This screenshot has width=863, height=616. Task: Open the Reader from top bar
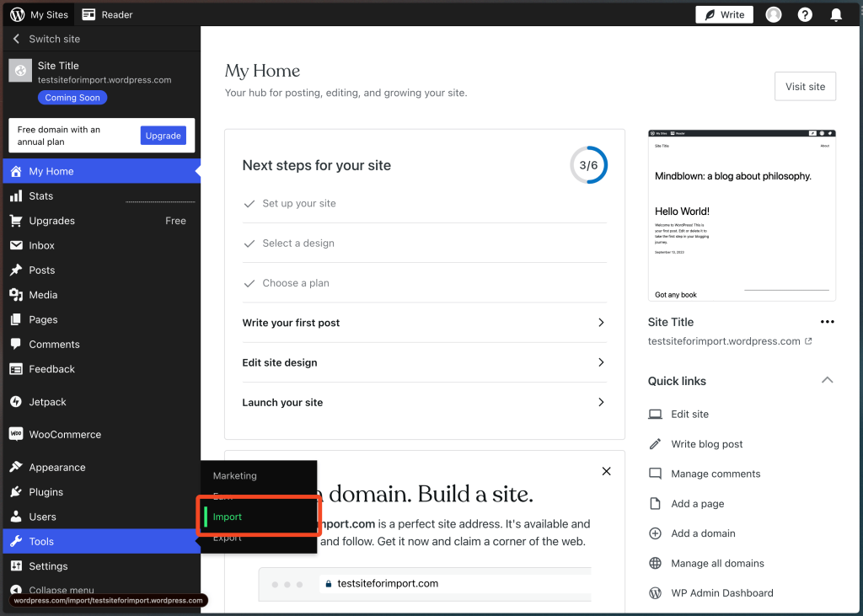[x=108, y=14]
